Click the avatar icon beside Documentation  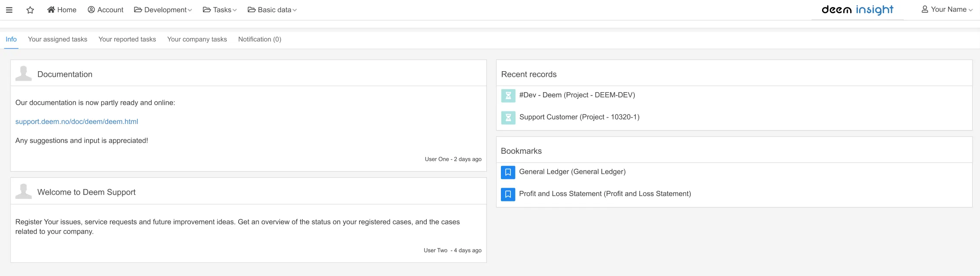24,74
